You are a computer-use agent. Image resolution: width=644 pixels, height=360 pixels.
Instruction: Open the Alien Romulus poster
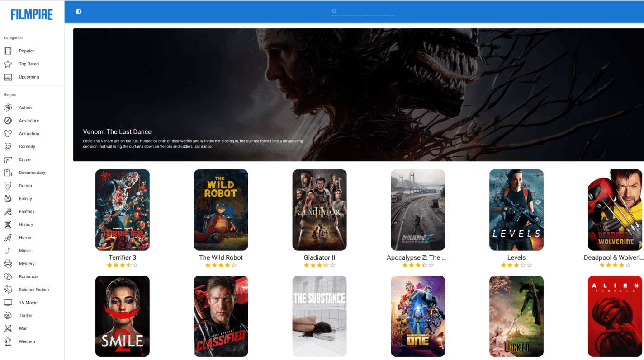[615, 316]
